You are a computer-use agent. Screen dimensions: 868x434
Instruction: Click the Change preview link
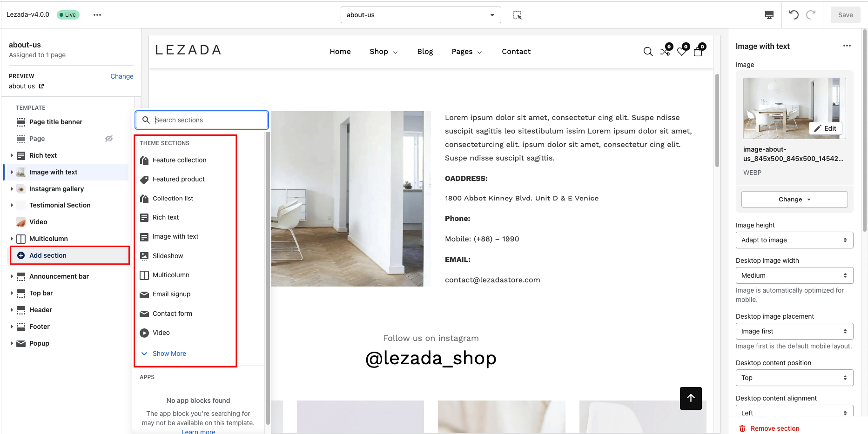121,76
